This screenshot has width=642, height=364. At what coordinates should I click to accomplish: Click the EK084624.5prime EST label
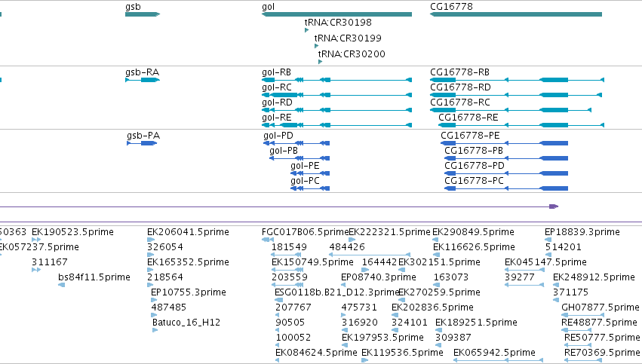pyautogui.click(x=317, y=353)
